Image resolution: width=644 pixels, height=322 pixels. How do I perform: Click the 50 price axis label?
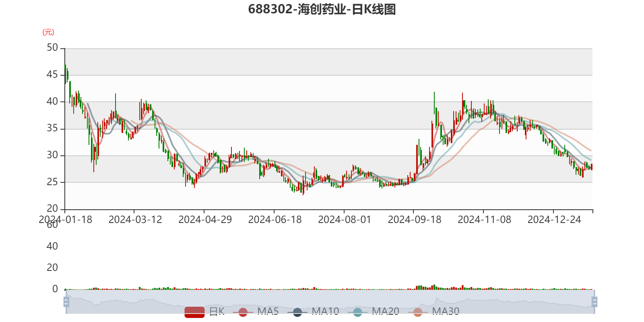click(x=52, y=47)
